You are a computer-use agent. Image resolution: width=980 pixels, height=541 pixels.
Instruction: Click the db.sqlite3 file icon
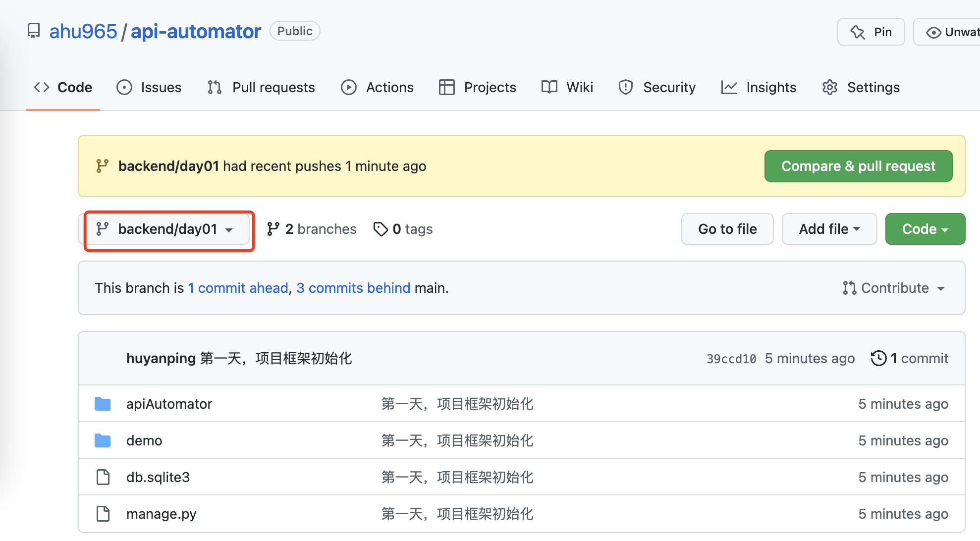point(103,477)
